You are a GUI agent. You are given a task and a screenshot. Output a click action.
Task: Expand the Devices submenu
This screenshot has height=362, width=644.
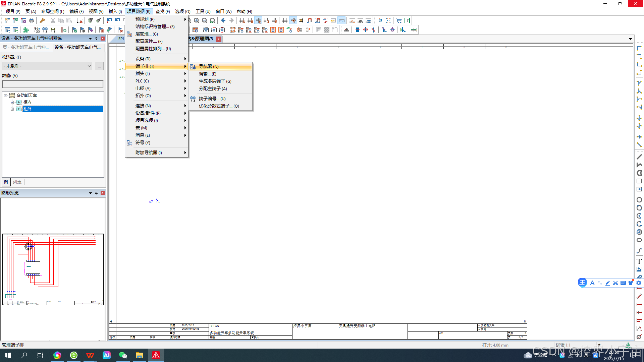tap(156, 59)
